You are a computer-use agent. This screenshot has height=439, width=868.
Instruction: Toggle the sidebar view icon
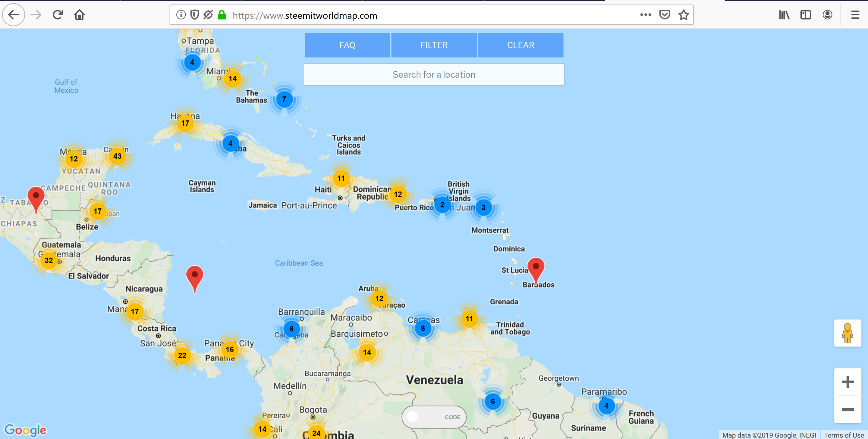pyautogui.click(x=805, y=15)
